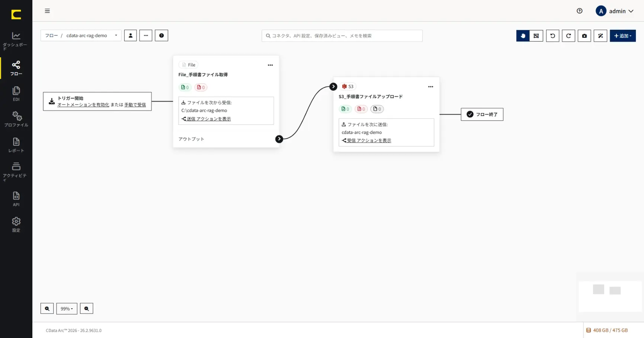This screenshot has height=338, width=644.
Task: Click the undo button
Action: click(x=552, y=36)
